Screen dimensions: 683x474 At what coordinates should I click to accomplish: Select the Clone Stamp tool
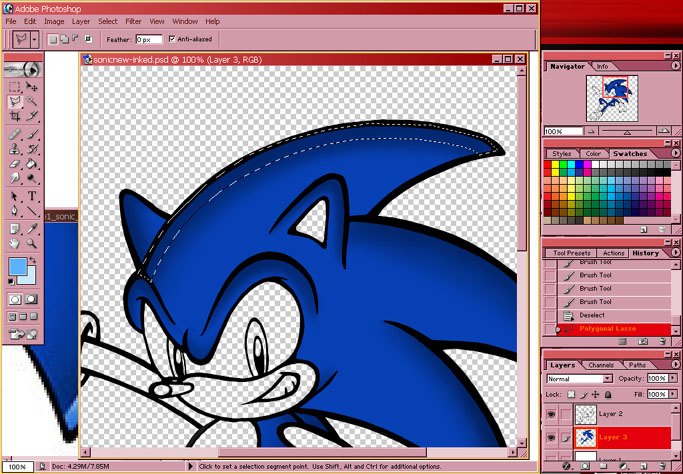15,149
